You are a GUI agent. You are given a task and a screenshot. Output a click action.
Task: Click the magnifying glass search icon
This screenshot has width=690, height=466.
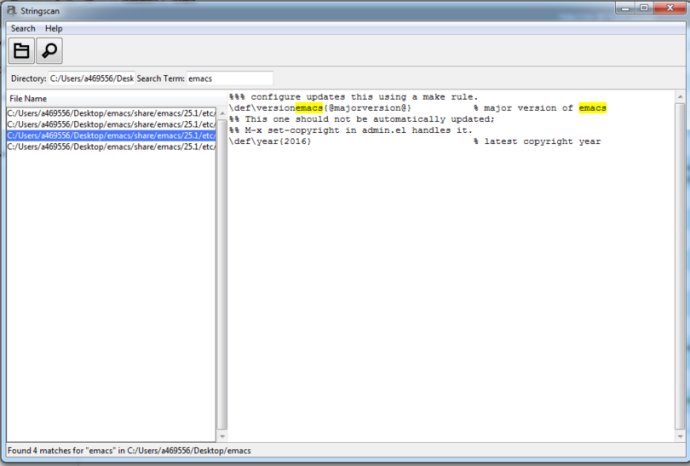[x=49, y=51]
